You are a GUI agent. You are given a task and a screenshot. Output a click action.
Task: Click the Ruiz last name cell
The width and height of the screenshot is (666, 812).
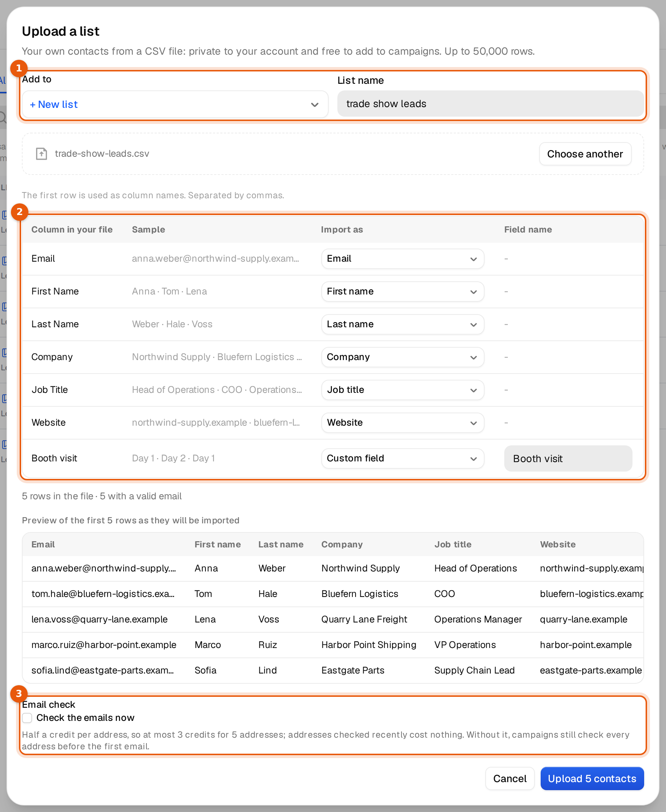(267, 645)
